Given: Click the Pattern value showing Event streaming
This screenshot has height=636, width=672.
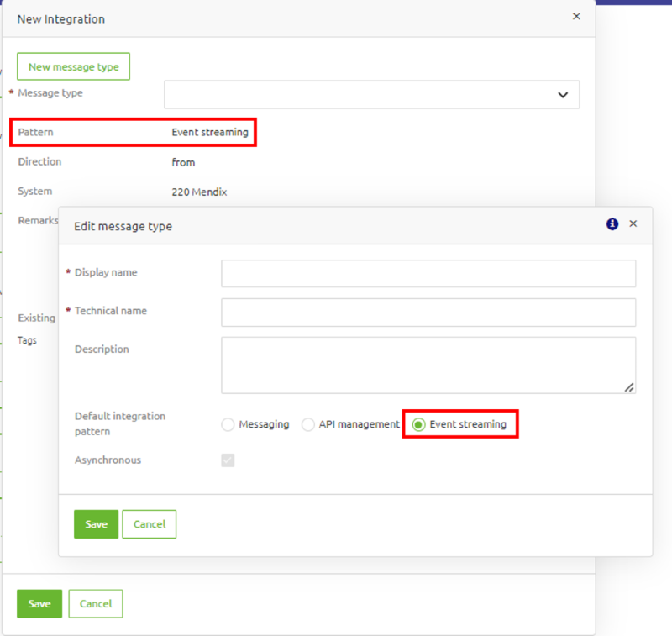Looking at the screenshot, I should coord(210,132).
